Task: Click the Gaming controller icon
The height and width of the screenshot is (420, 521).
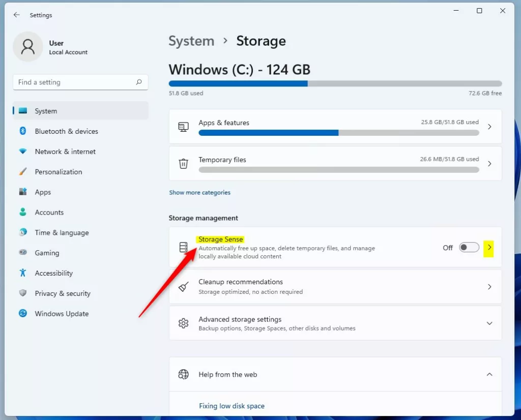Action: (22, 252)
